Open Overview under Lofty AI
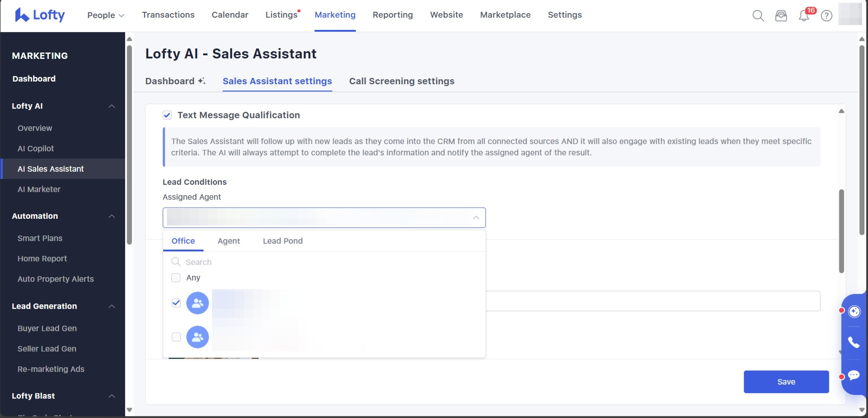This screenshot has height=418, width=868. point(35,128)
